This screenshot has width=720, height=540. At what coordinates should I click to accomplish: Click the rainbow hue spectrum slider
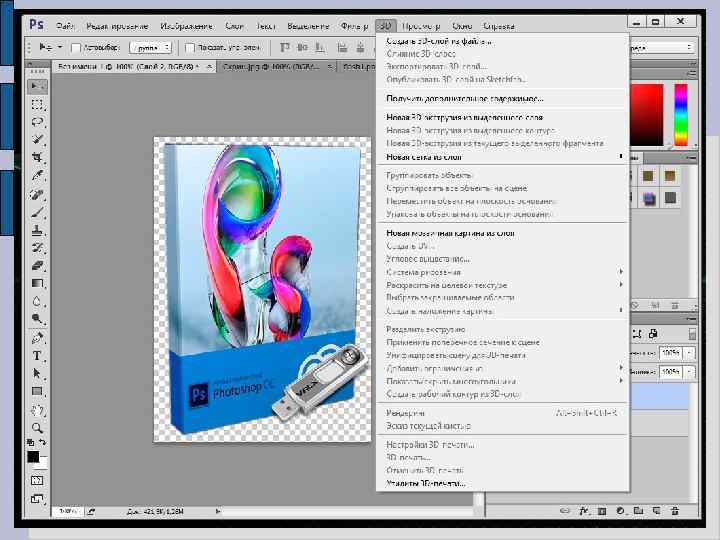pos(681,115)
